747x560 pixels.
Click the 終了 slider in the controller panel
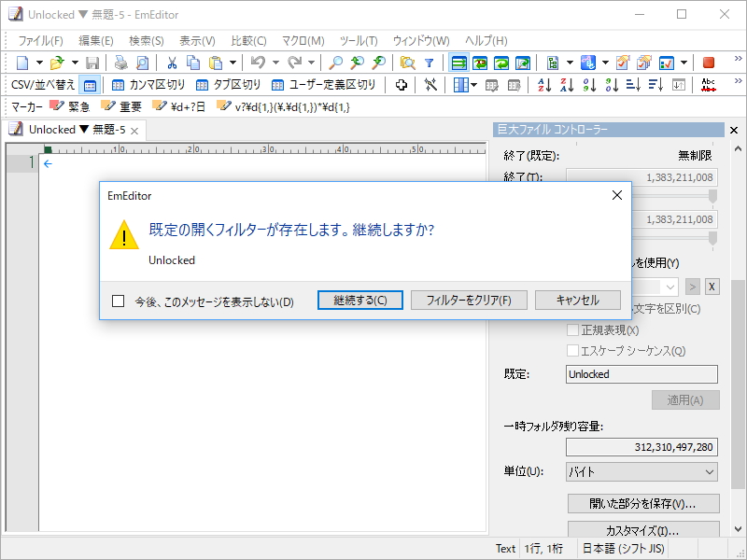point(711,196)
